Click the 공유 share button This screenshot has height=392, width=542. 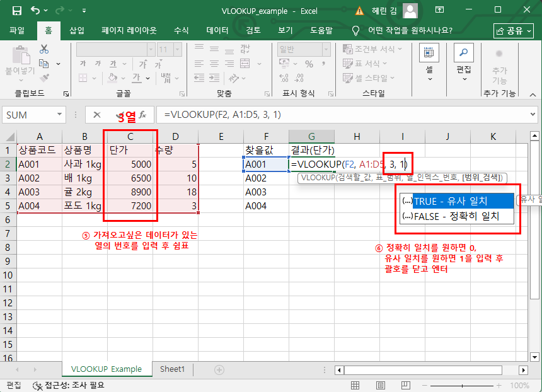pyautogui.click(x=514, y=30)
